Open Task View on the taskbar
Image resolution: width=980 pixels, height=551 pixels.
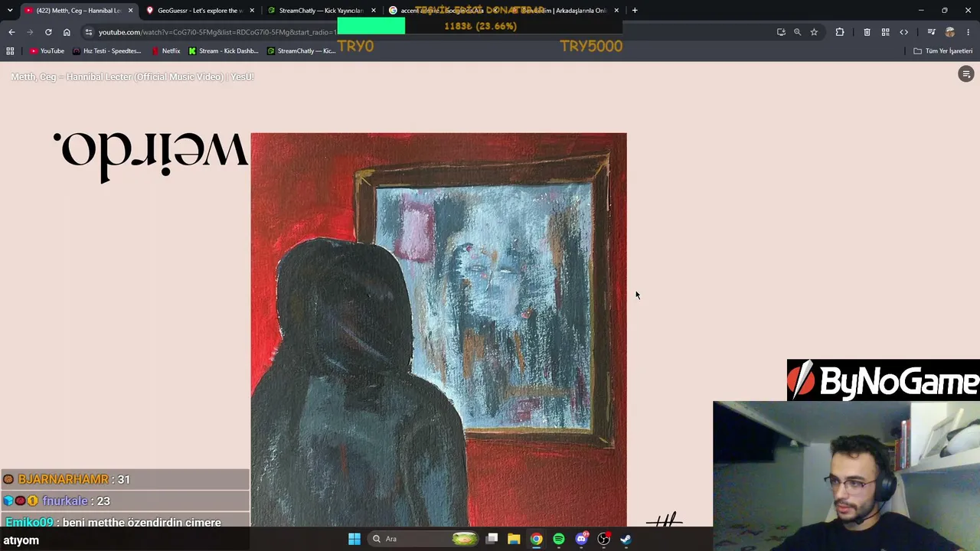[492, 539]
